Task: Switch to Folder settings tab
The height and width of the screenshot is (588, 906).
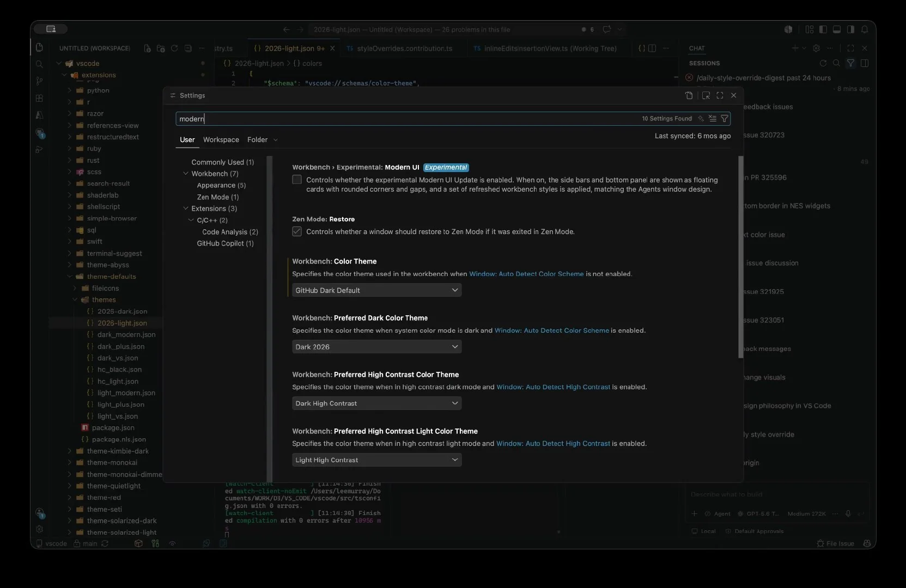Action: 257,140
